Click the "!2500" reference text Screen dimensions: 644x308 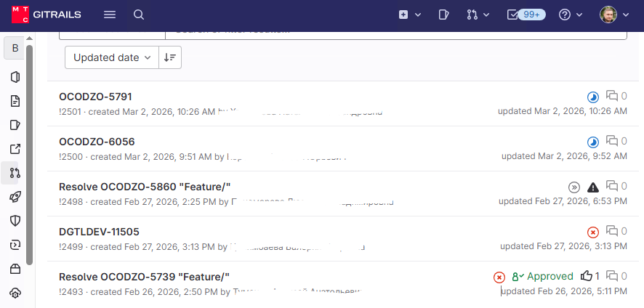click(x=71, y=156)
